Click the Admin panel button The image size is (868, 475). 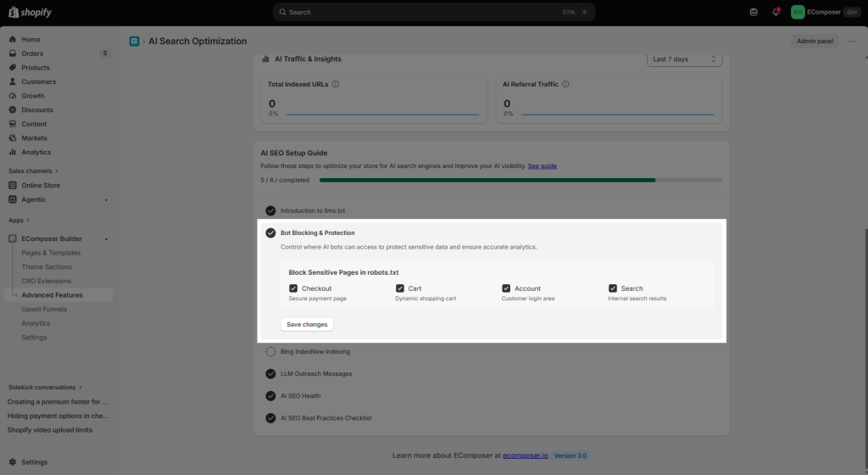[815, 41]
